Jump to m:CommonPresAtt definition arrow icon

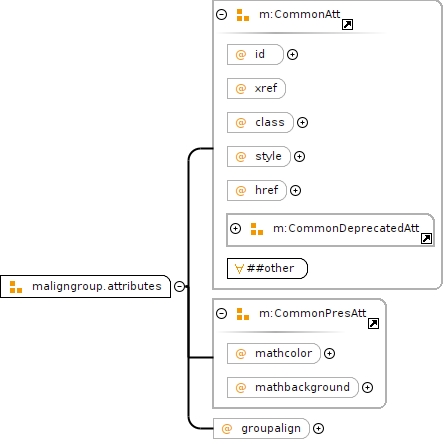(x=373, y=323)
